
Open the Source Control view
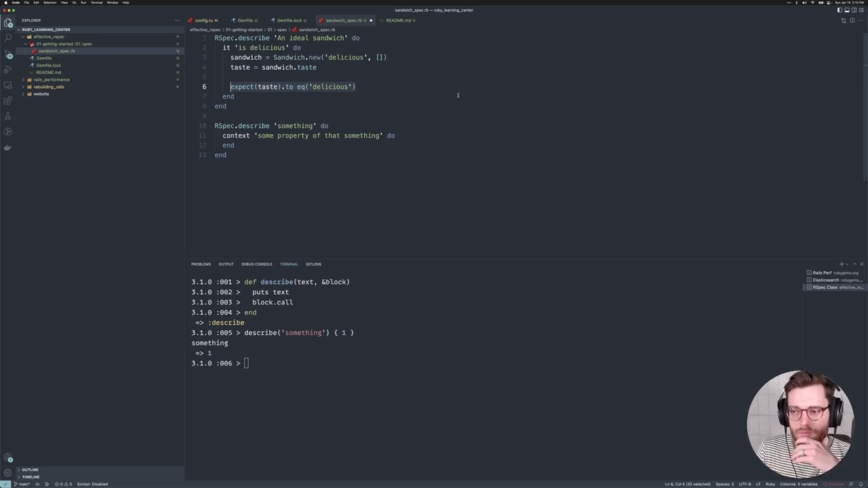point(7,54)
